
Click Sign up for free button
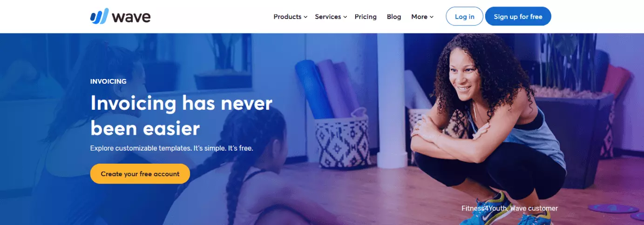518,16
